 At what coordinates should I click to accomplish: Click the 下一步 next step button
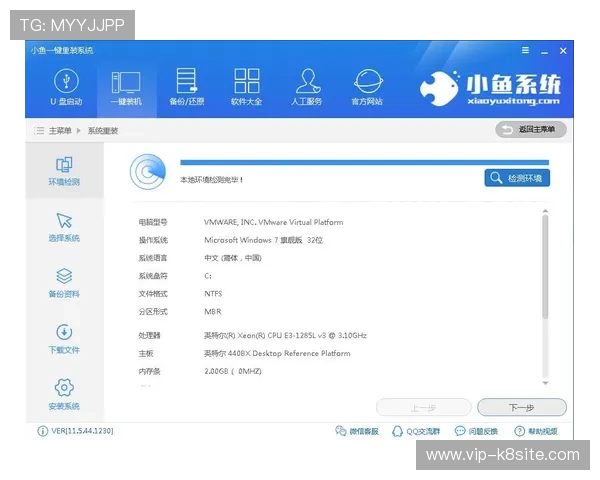pos(522,407)
